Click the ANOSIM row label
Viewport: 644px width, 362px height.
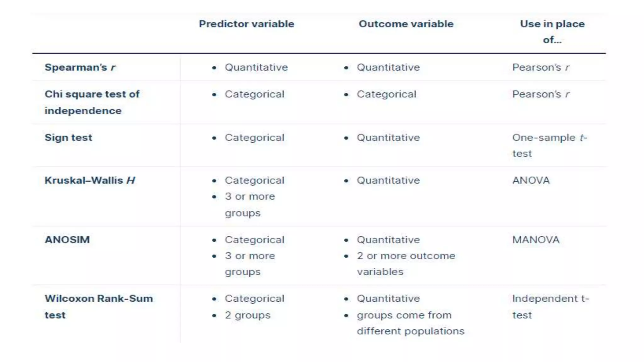[67, 240]
